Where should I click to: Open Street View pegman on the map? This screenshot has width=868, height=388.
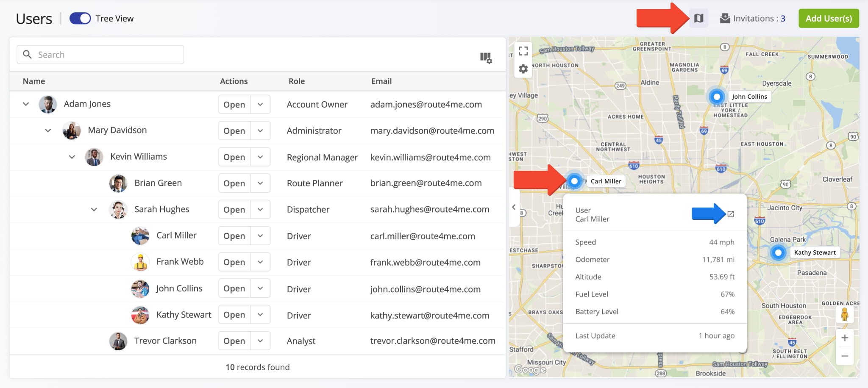click(x=844, y=314)
